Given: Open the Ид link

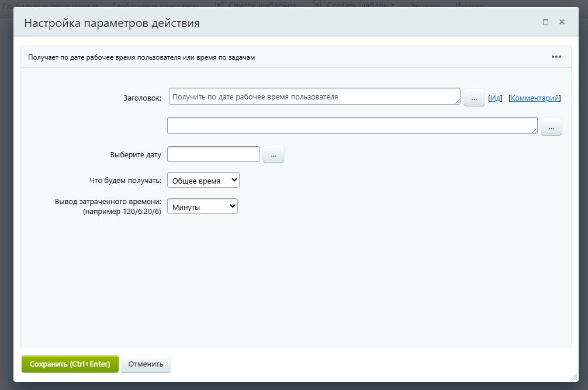Looking at the screenshot, I should coord(494,98).
